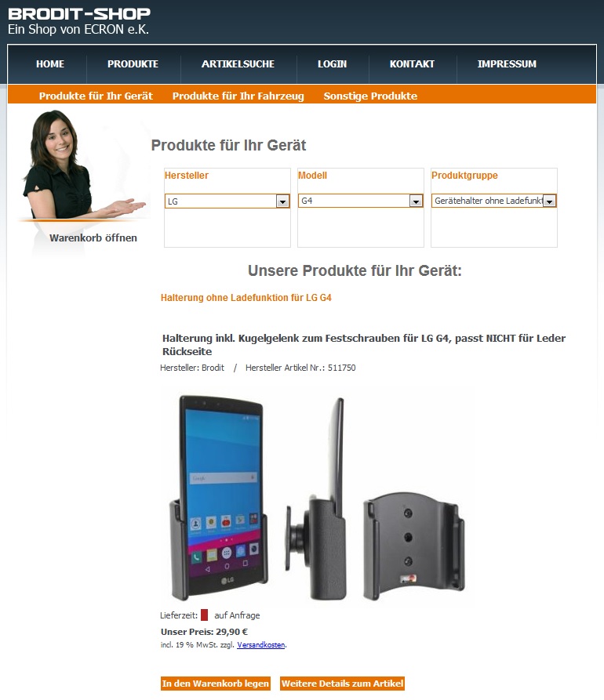The image size is (604, 700).
Task: Select the Produkte für Ihr Gerät tab
Action: [x=96, y=96]
